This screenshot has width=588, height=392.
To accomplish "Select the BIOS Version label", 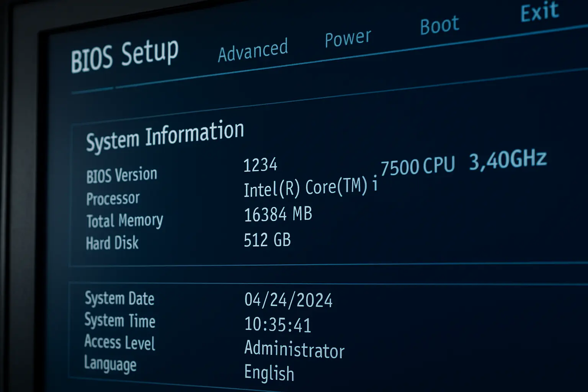I will pyautogui.click(x=121, y=175).
